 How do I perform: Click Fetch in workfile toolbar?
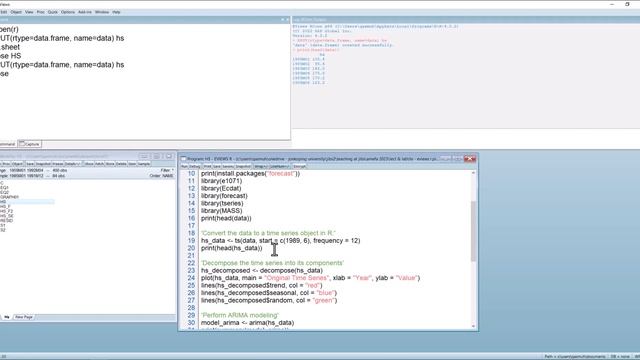[x=100, y=164]
